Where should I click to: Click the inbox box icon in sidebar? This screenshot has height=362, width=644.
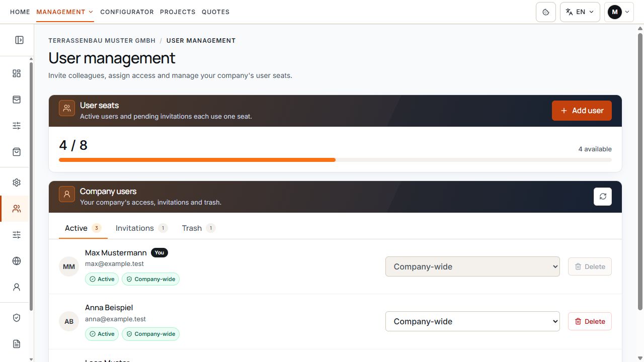pos(17,100)
